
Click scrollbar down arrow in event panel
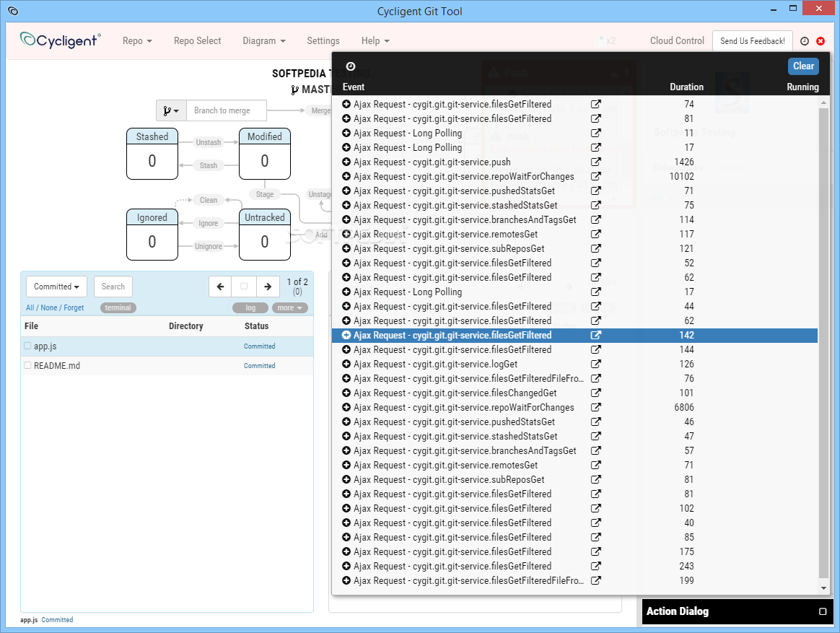824,588
